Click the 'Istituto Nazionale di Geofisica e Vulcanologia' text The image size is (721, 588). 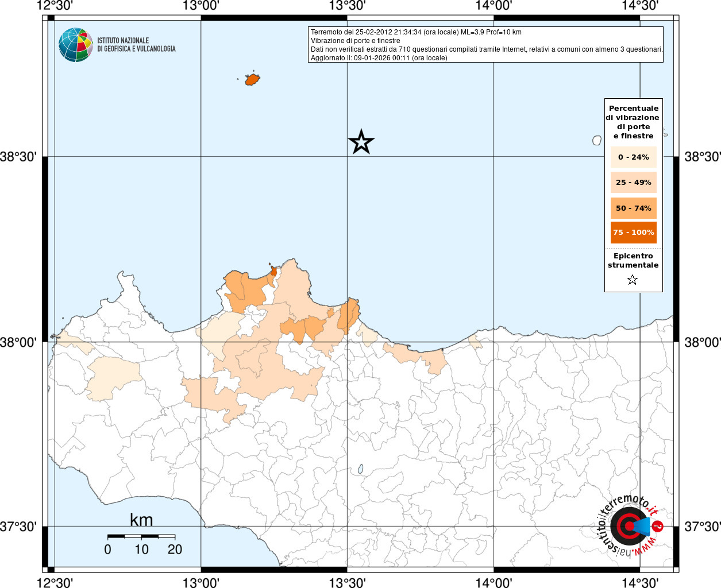[136, 45]
